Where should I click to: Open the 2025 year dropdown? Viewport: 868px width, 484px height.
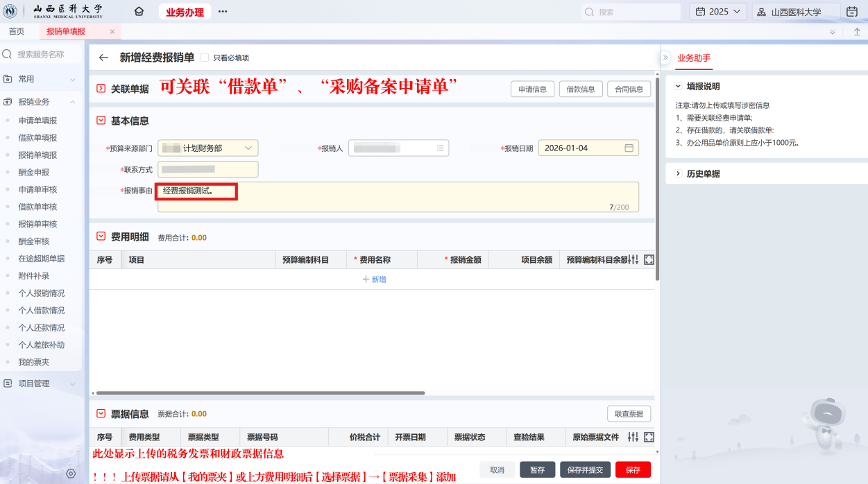point(717,12)
